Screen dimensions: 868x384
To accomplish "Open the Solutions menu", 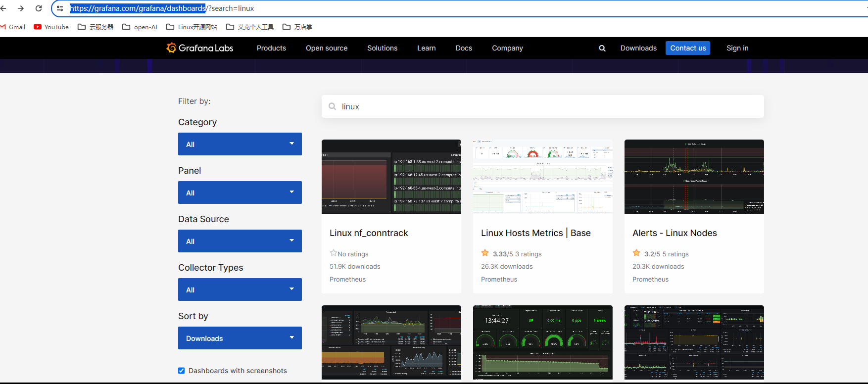I will [382, 48].
